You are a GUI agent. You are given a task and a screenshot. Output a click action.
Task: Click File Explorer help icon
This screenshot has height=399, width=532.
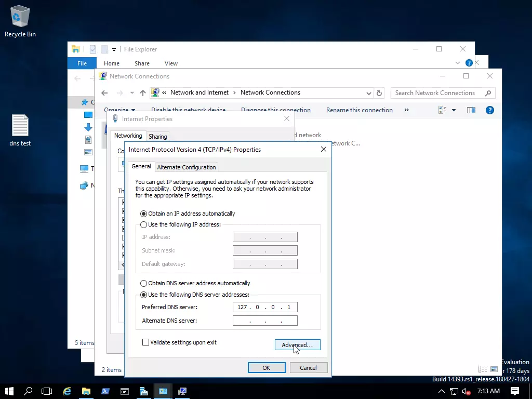tap(469, 63)
